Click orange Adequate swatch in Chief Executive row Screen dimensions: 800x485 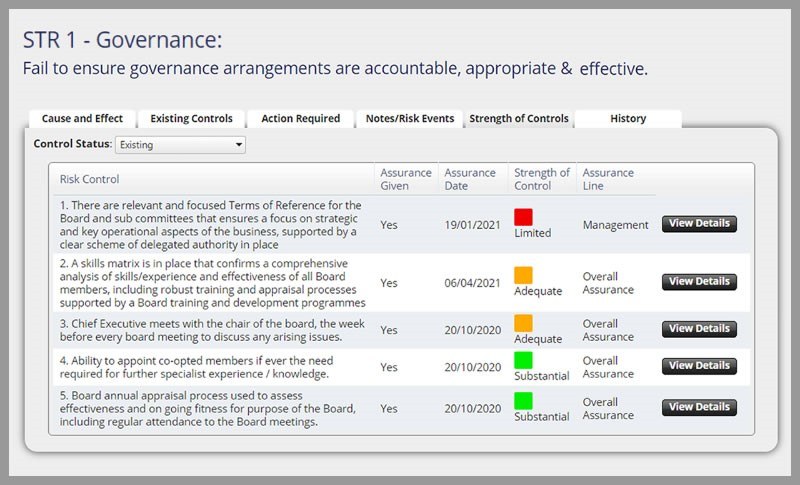click(x=523, y=323)
